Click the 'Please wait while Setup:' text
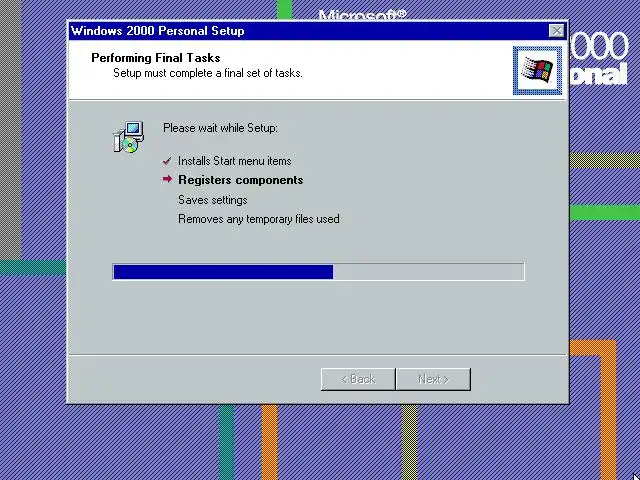Image resolution: width=640 pixels, height=480 pixels. click(220, 128)
